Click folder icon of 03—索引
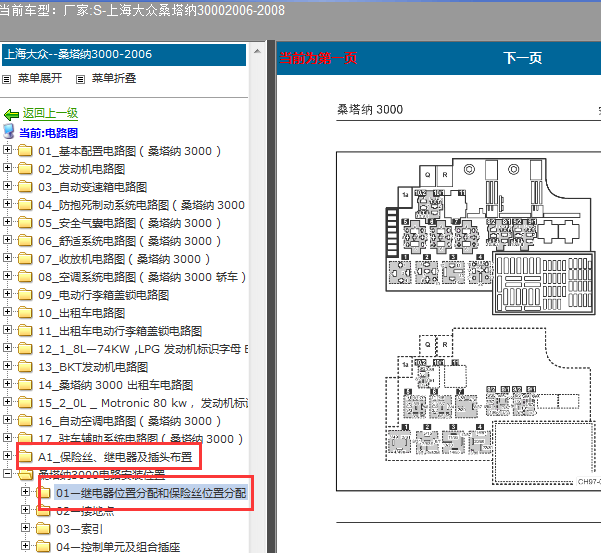 pyautogui.click(x=43, y=529)
